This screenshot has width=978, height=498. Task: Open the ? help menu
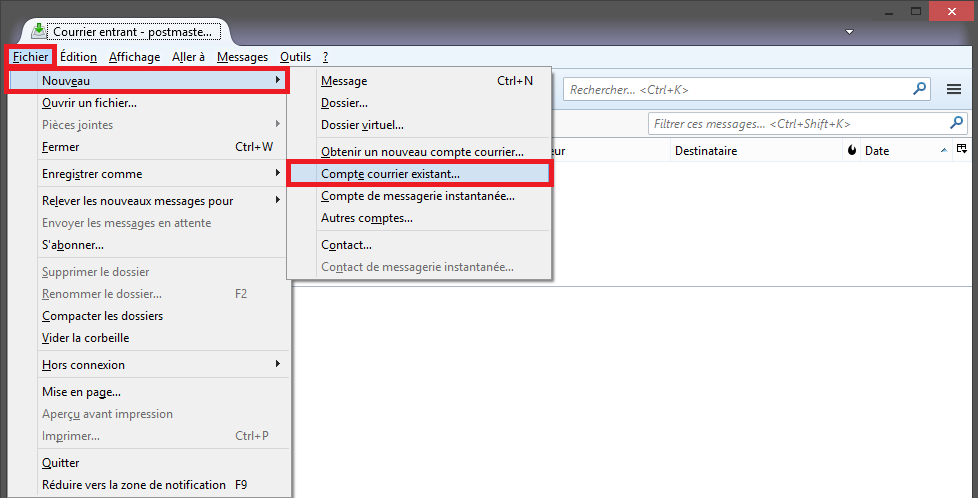pos(326,57)
